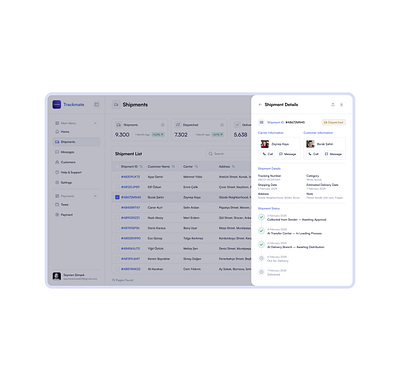The height and width of the screenshot is (381, 400).
Task: Uncheck the selected Burak Şahin row checkbox
Action: (117, 197)
